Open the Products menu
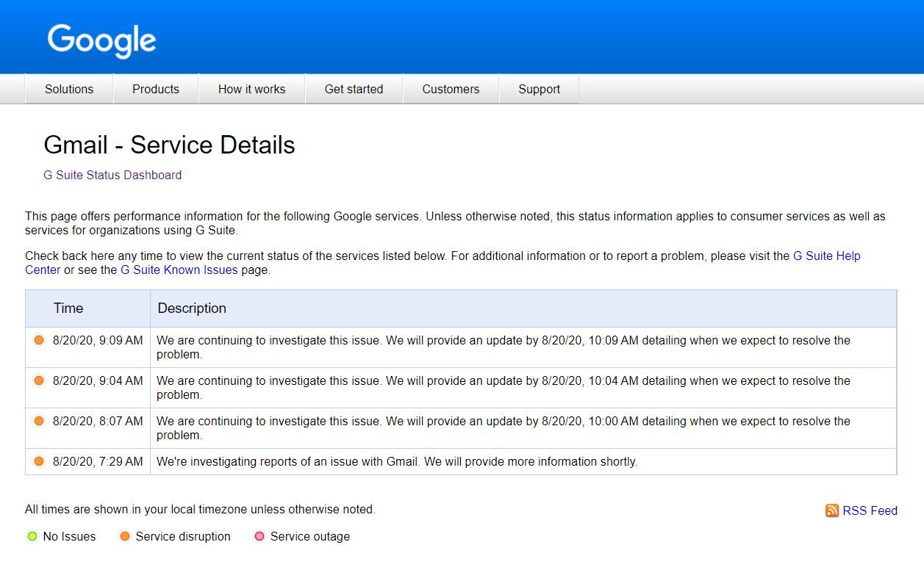The height and width of the screenshot is (567, 924). click(156, 89)
